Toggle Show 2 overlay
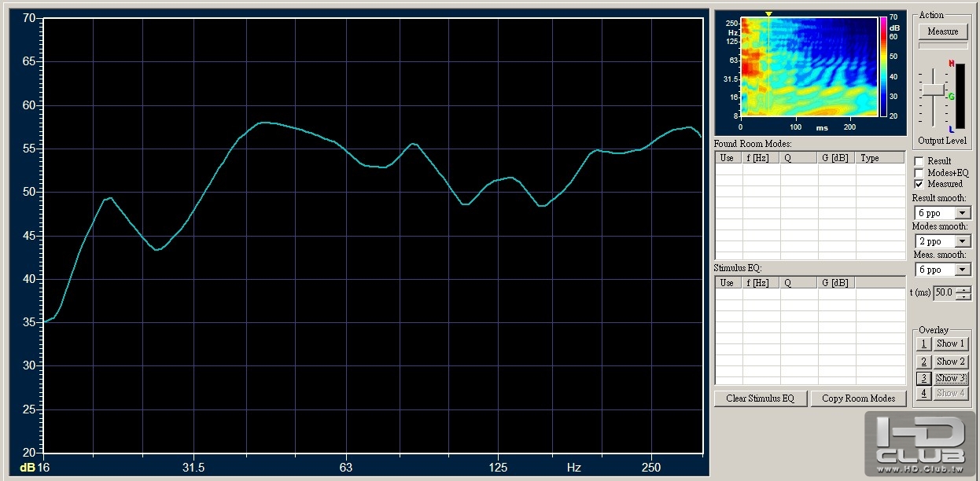This screenshot has height=481, width=980. click(950, 362)
